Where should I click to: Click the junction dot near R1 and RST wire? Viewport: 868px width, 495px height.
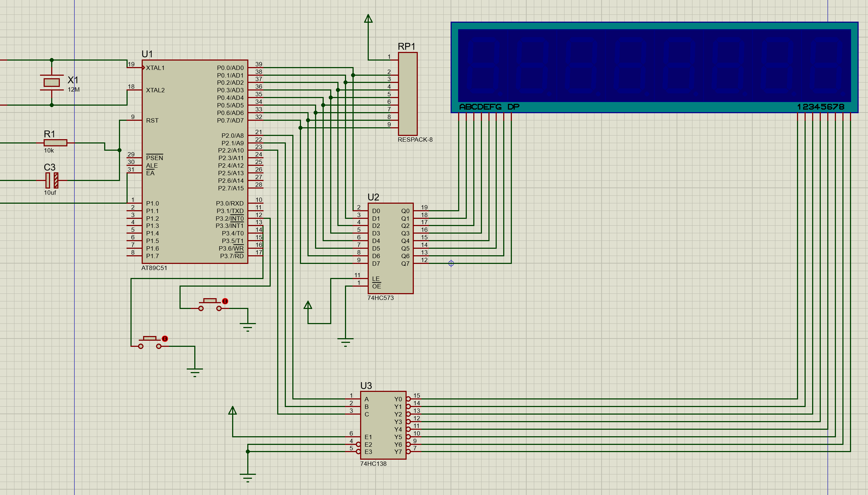(119, 150)
